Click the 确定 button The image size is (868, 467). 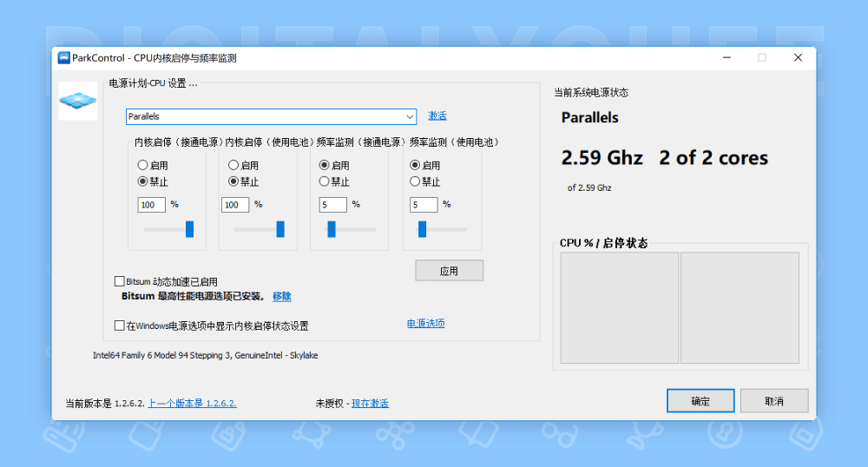(x=700, y=401)
